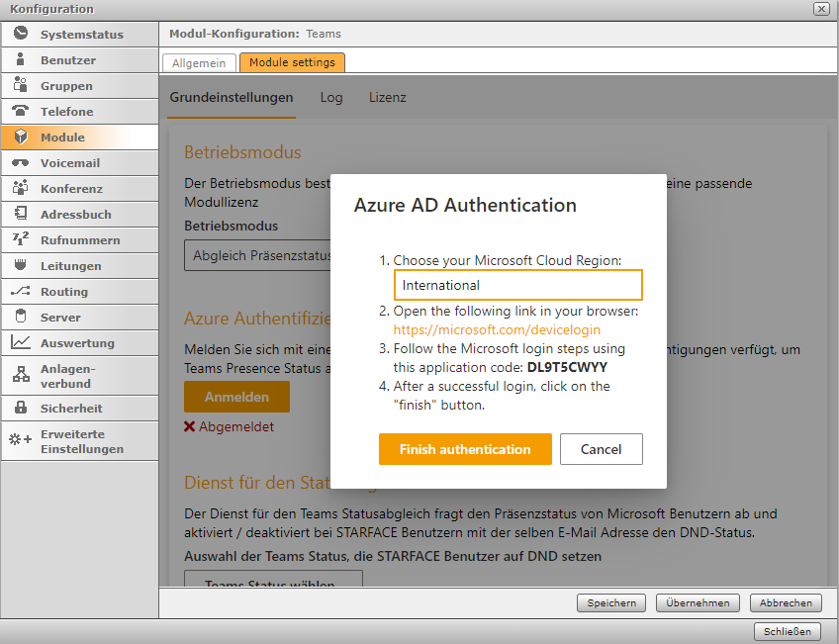Image resolution: width=839 pixels, height=644 pixels.
Task: Click the Leitungen plug icon
Action: click(21, 265)
